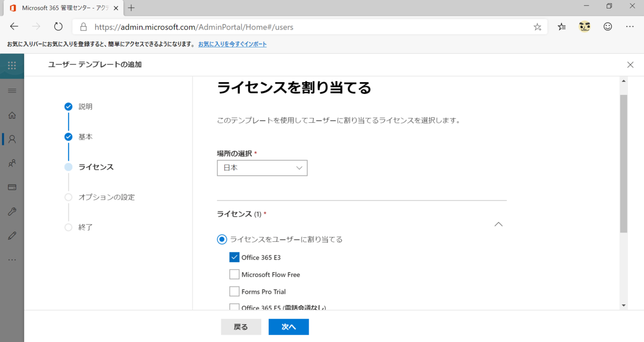Expand the navigation hamburger menu
Screen dimensions: 644x342
click(x=12, y=91)
